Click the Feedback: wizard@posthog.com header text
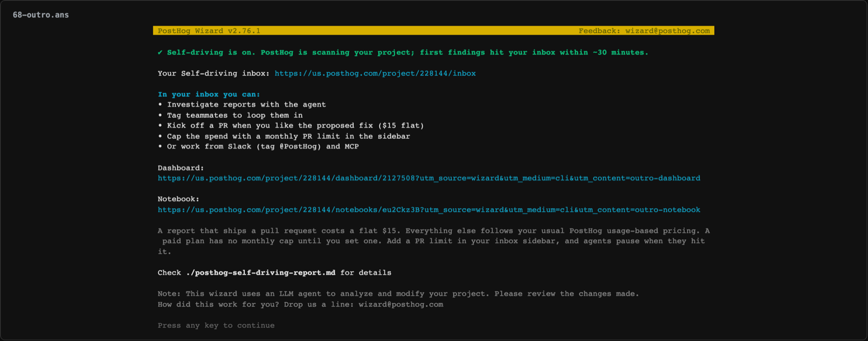This screenshot has width=868, height=341. (644, 31)
